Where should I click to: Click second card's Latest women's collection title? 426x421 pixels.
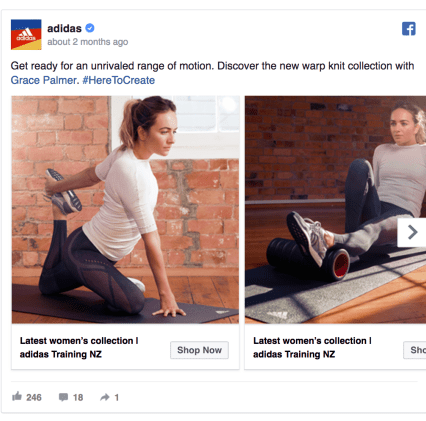[x=312, y=347]
